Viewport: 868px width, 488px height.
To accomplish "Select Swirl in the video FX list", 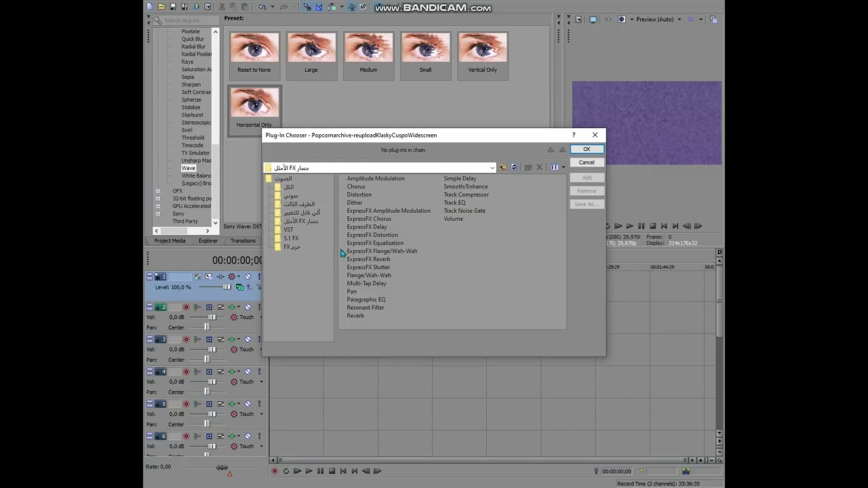I will (187, 130).
